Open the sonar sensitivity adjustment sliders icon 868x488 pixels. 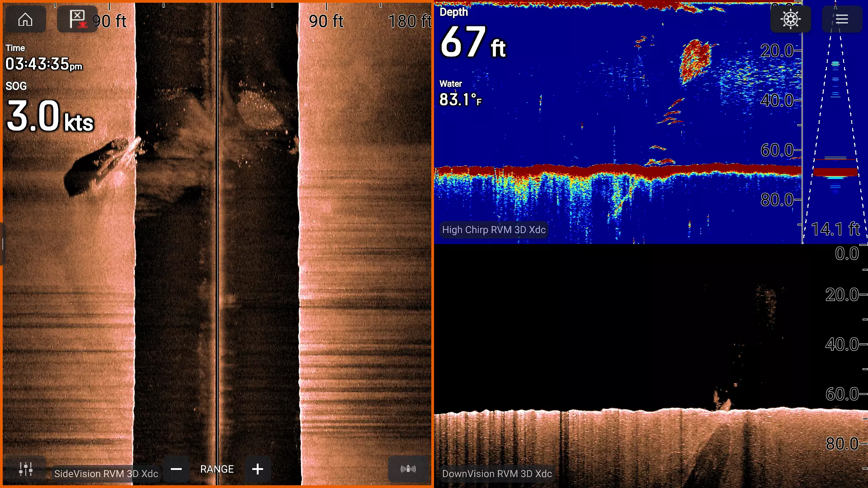pos(26,469)
